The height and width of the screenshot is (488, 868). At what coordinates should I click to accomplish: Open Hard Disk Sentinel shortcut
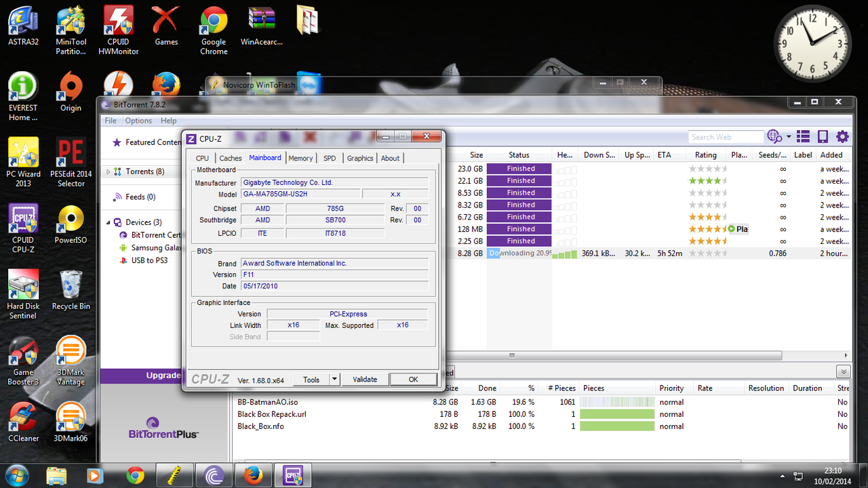click(23, 295)
